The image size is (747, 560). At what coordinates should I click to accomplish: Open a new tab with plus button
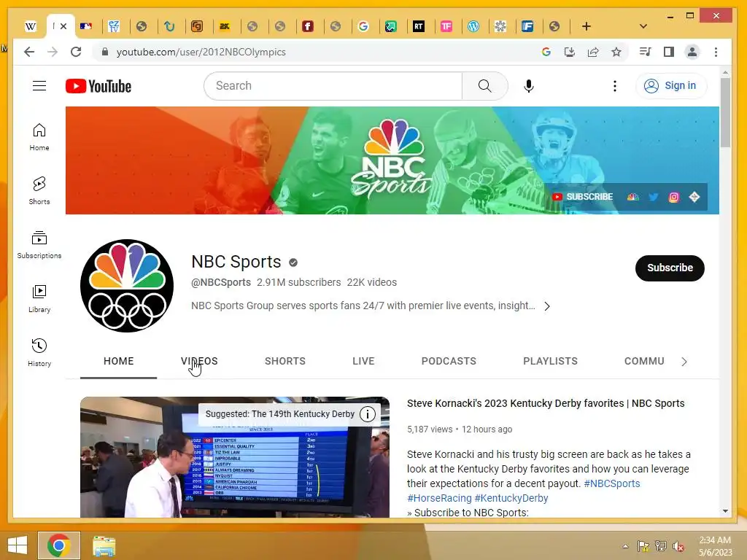click(586, 26)
